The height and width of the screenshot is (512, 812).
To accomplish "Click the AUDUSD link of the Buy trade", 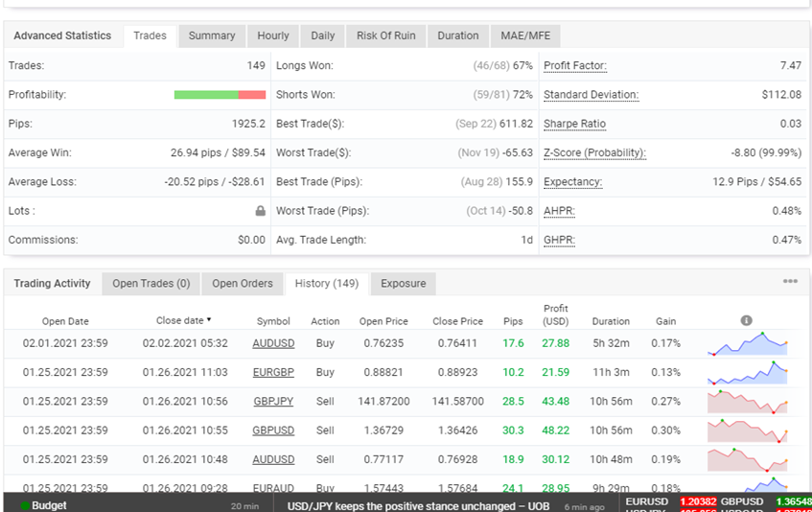I will click(x=273, y=343).
